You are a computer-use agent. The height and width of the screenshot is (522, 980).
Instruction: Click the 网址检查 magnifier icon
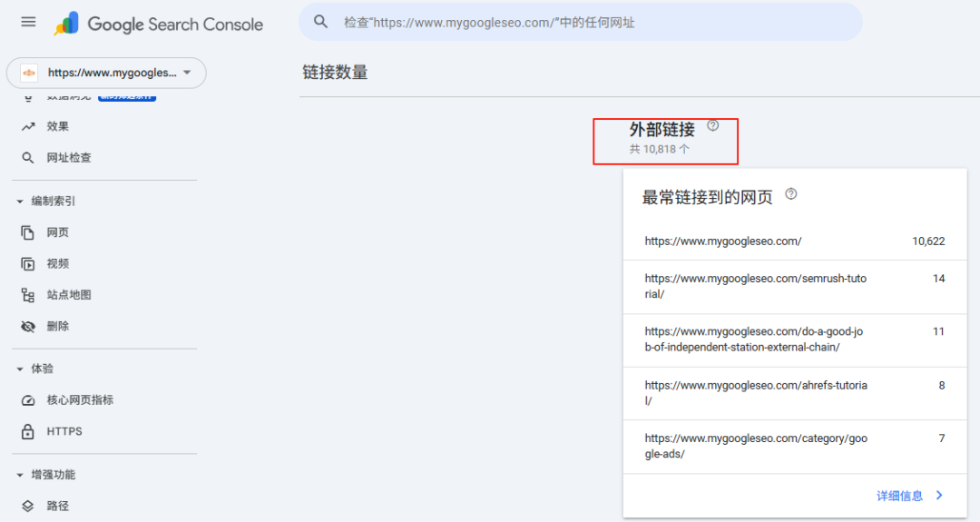(27, 158)
